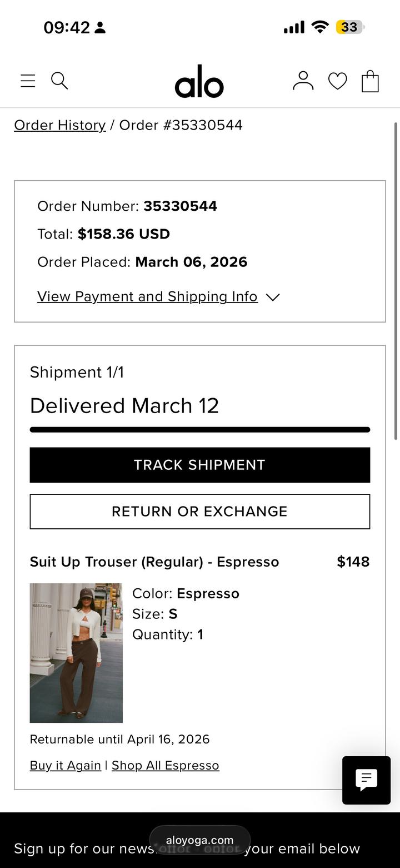Click the delivery progress bar
The height and width of the screenshot is (868, 400).
tap(199, 429)
